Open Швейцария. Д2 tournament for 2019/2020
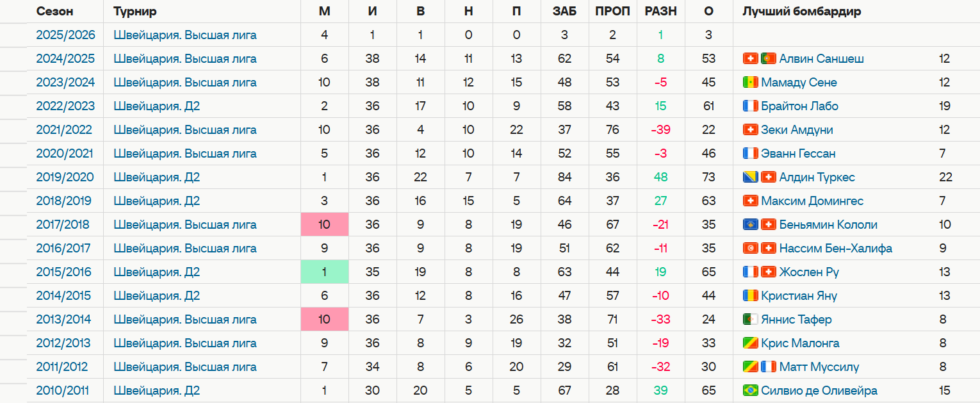Screen dimensions: 980x403 pos(157,177)
